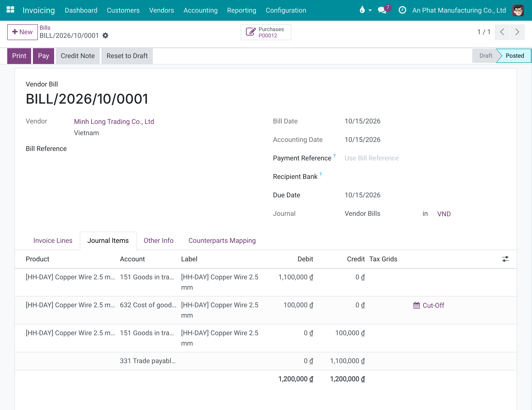Open the Configuration menu
532x410 pixels.
click(286, 10)
